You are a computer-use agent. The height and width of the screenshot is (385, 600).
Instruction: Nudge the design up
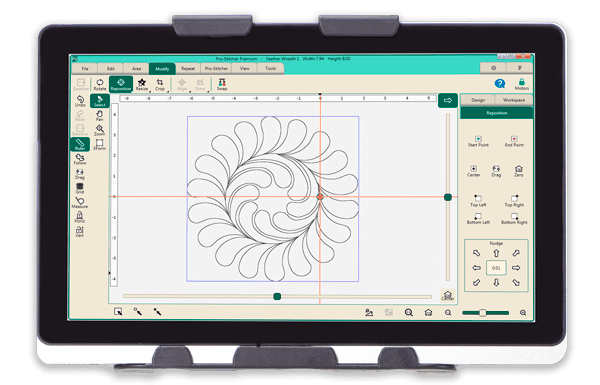(x=496, y=253)
